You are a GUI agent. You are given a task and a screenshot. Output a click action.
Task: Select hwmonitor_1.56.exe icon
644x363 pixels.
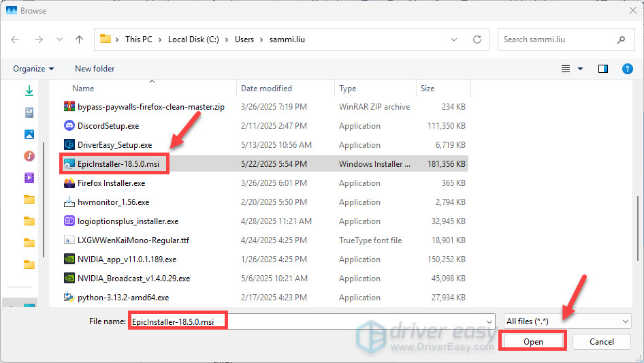point(69,202)
